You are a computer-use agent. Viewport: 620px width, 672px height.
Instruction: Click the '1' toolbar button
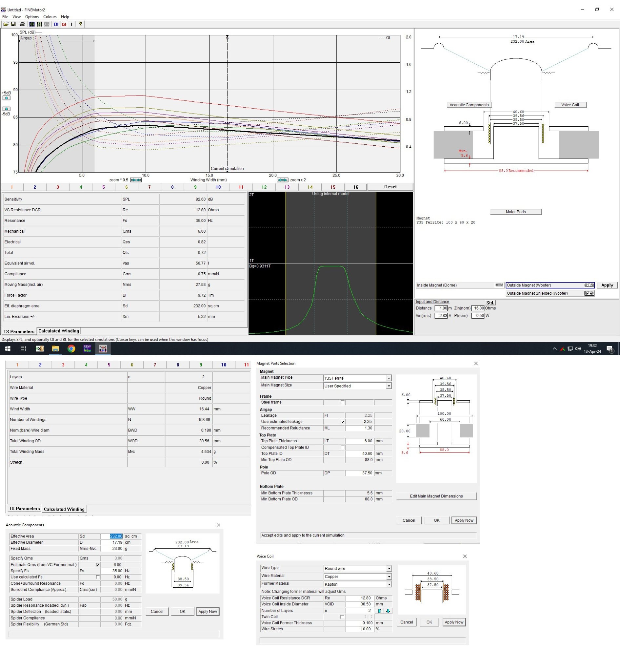71,24
